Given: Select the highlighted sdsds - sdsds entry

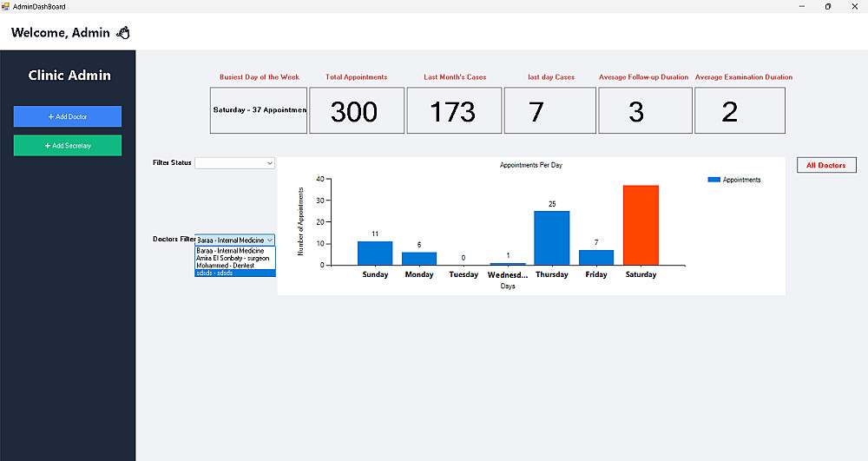Looking at the screenshot, I should [234, 273].
